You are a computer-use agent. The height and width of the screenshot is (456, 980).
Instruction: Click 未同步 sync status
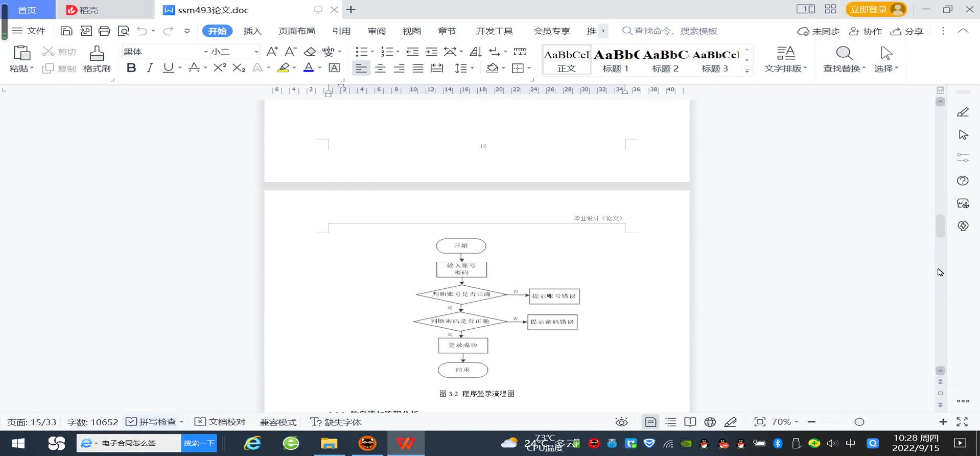[819, 32]
